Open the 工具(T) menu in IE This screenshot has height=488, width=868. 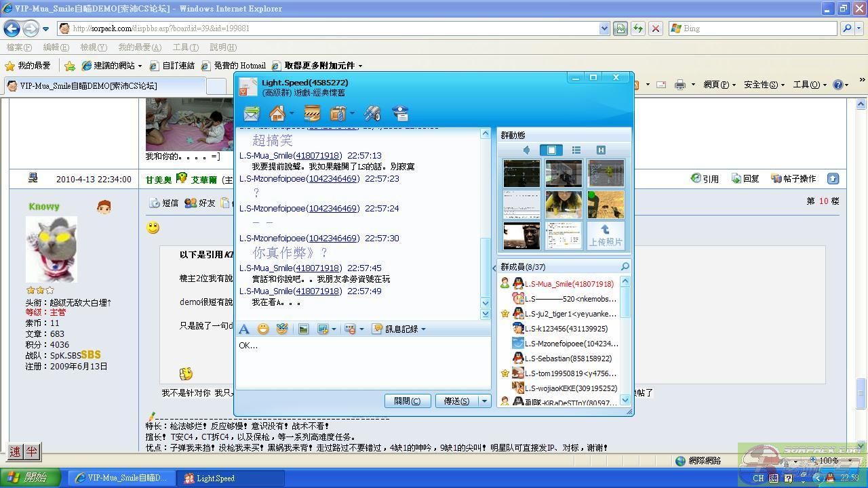[x=185, y=47]
